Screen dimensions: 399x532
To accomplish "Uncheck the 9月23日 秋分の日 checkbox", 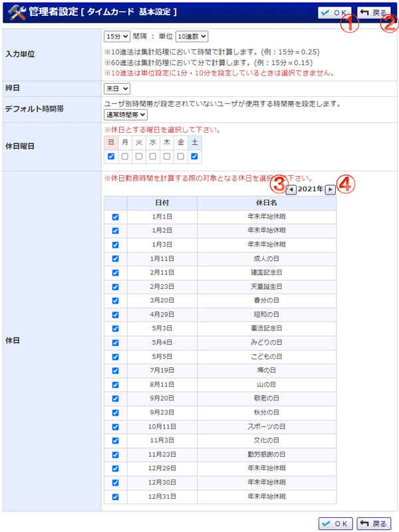I will click(x=116, y=413).
